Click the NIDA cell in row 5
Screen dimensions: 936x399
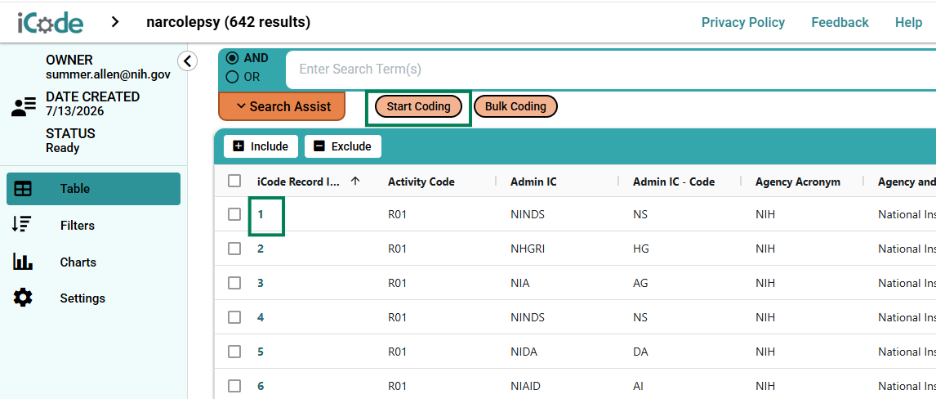(x=524, y=352)
